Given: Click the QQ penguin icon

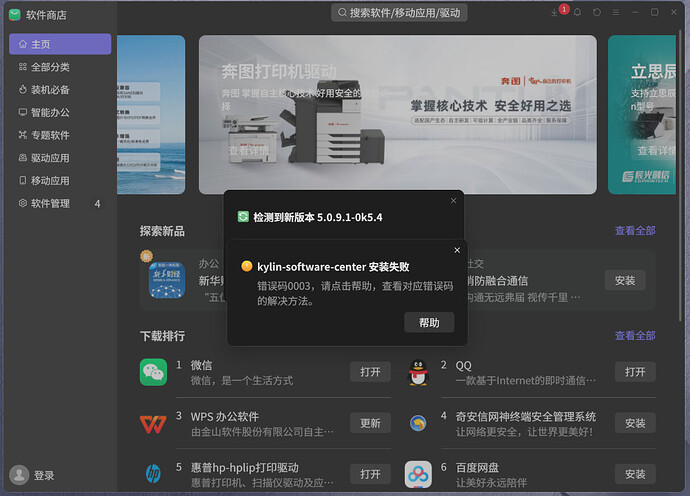Looking at the screenshot, I should tap(418, 372).
